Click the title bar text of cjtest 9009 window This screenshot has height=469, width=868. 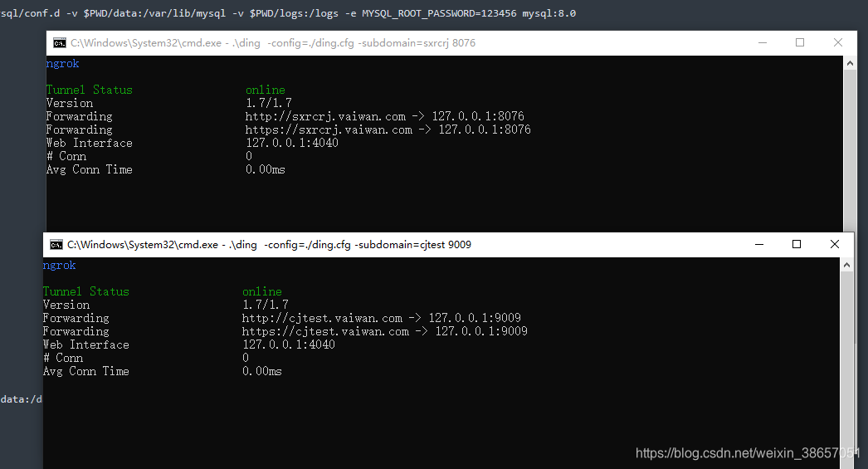[269, 245]
